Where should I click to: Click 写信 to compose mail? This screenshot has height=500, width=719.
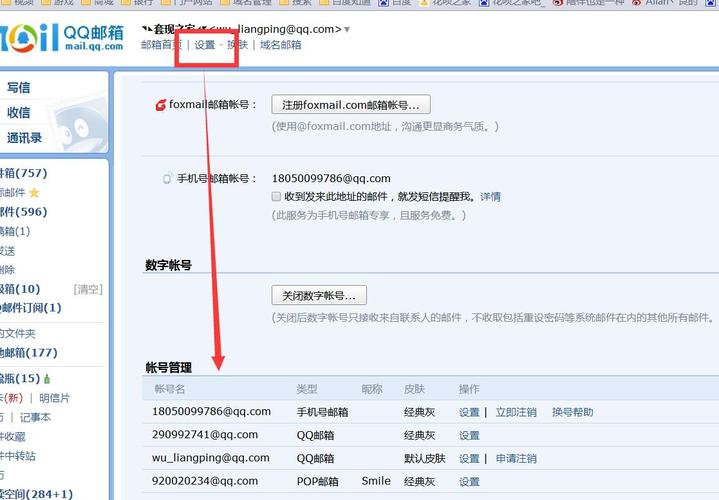tap(19, 88)
